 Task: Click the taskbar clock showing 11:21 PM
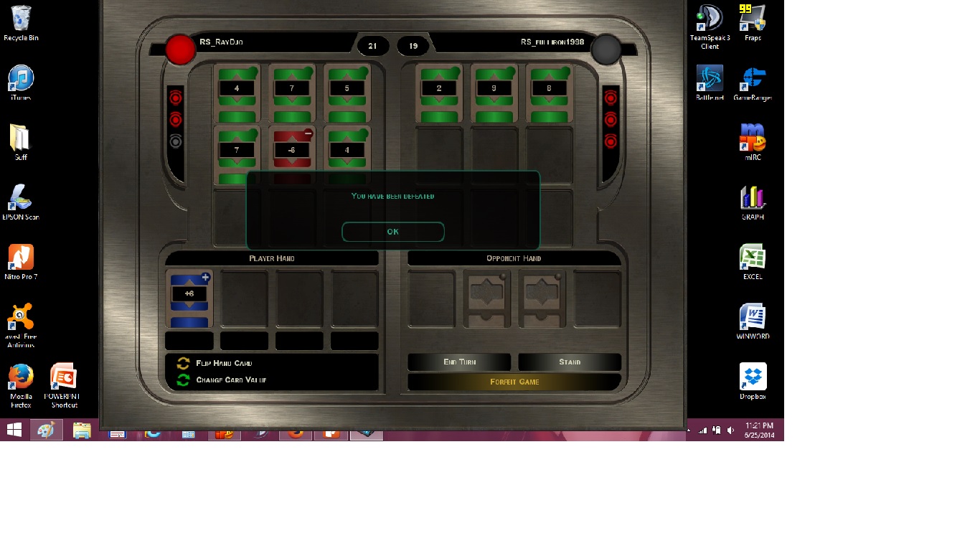[x=758, y=430]
